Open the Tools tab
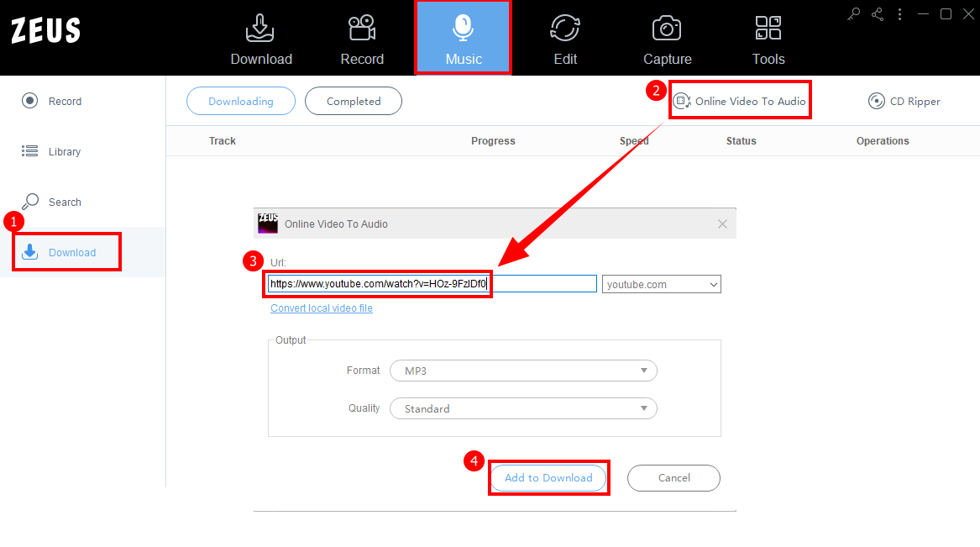 [768, 39]
